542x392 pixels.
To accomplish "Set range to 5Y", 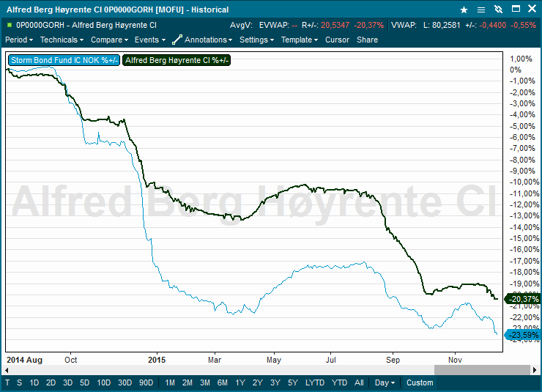I will tap(293, 382).
